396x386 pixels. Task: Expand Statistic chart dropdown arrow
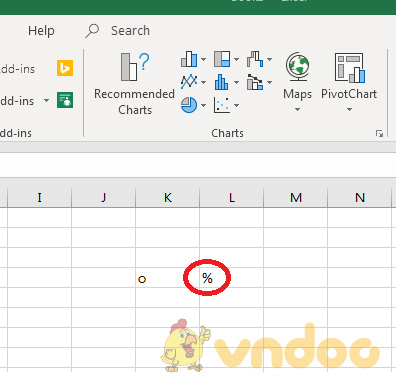click(x=236, y=82)
